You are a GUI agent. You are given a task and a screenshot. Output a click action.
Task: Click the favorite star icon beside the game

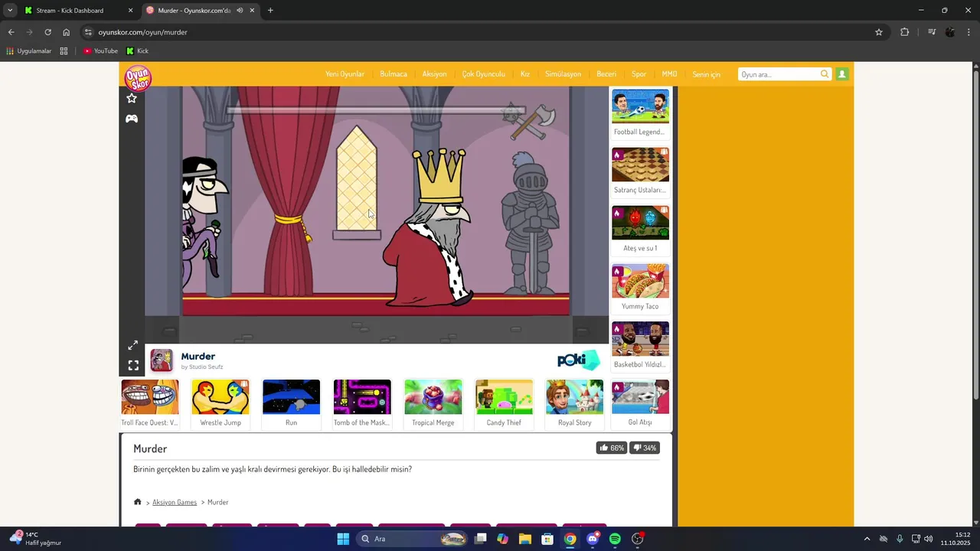click(x=132, y=99)
